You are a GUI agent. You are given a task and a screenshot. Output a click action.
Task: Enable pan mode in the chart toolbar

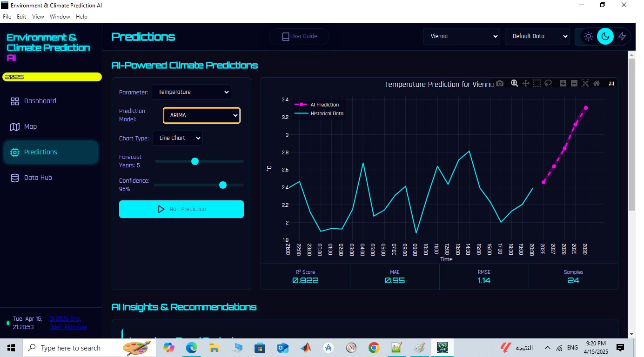[x=526, y=83]
